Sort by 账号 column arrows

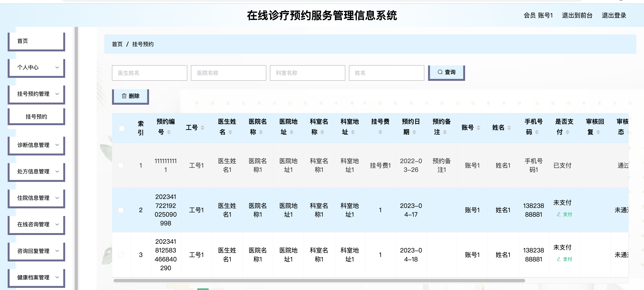pyautogui.click(x=479, y=128)
